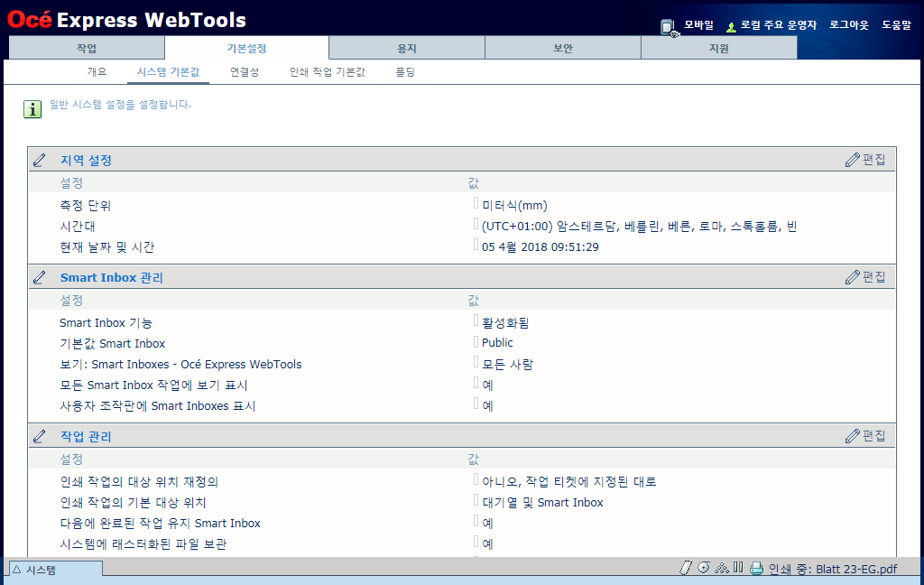
Task: Click the 모바일 link
Action: pos(699,24)
